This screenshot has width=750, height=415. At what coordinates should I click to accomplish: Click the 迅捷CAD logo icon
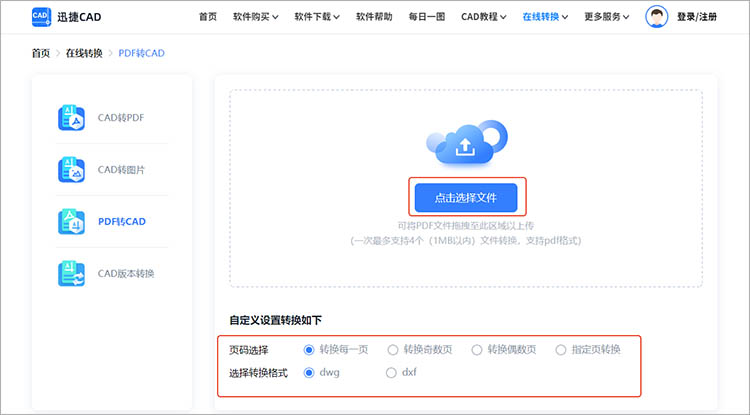[42, 17]
